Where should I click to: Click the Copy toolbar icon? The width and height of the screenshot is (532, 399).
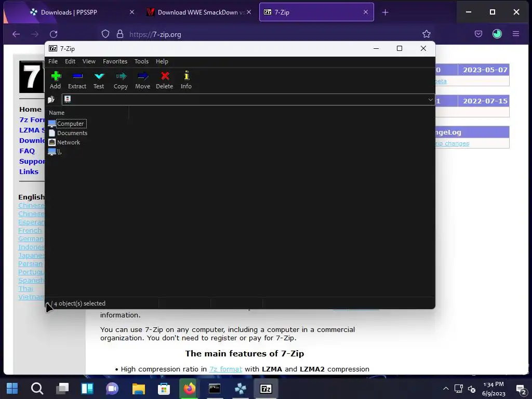tap(121, 80)
